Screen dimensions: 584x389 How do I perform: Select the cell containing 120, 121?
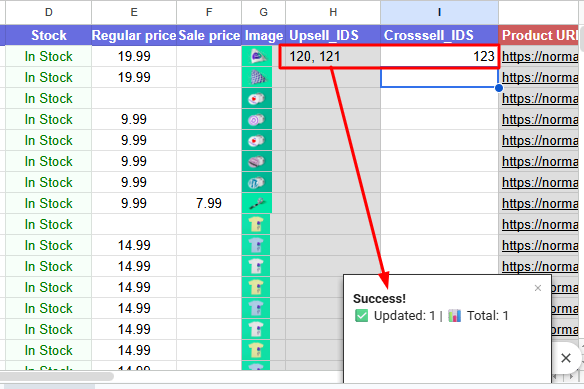click(x=333, y=56)
